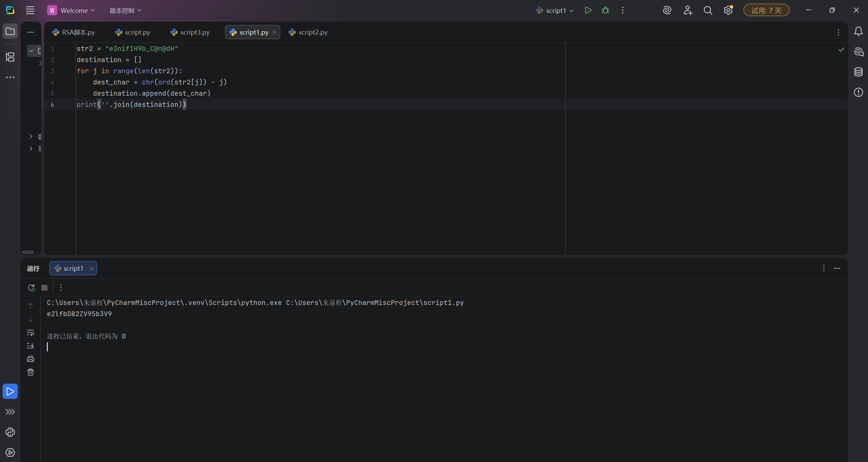Start the debugger with the bug icon
868x462 pixels.
click(x=605, y=11)
